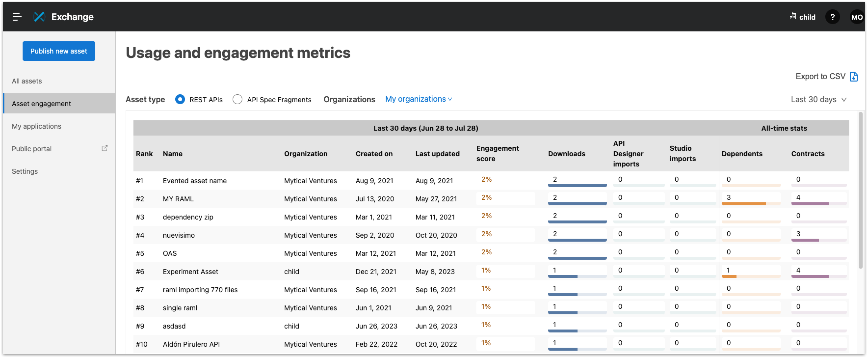Open the help menu via question mark icon
This screenshot has height=358, width=868.
(x=833, y=17)
